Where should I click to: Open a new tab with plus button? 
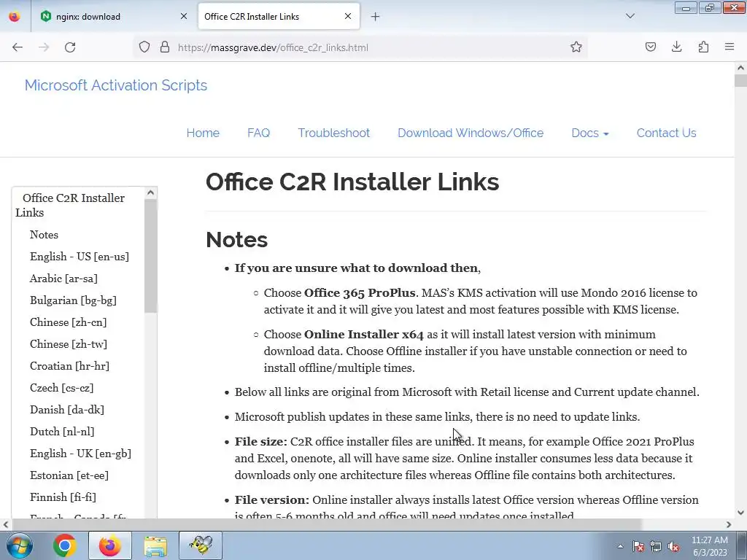(x=376, y=17)
